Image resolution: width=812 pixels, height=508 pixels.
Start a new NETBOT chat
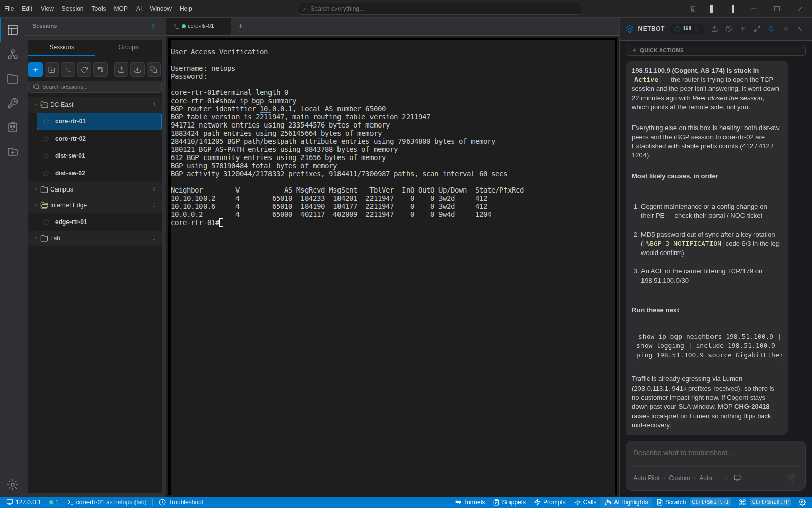coord(743,29)
